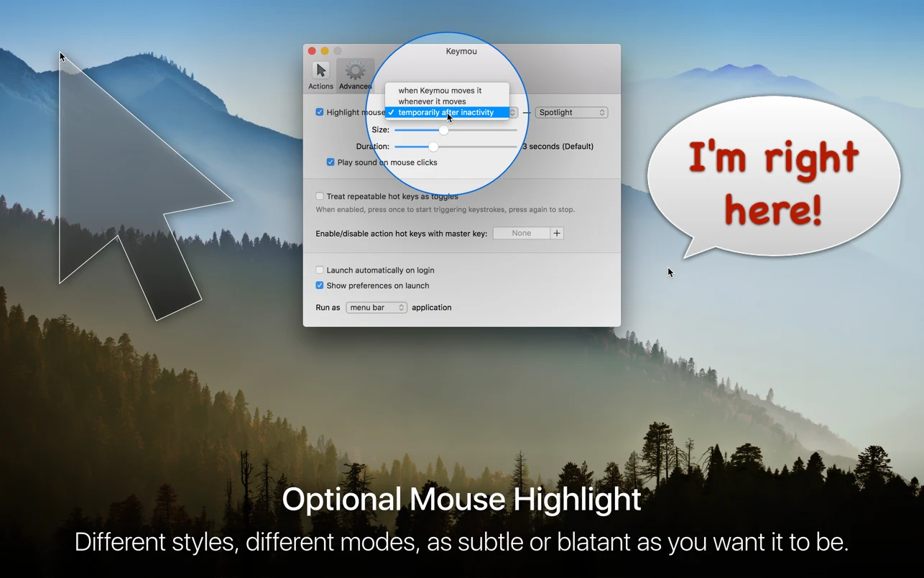924x578 pixels.
Task: Click the plus button beside master key
Action: click(557, 233)
